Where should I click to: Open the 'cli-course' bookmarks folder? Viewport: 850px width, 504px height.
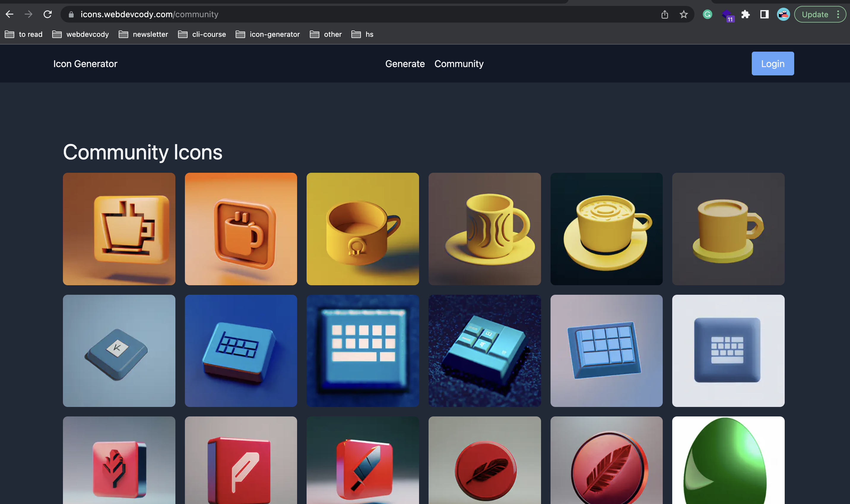tap(202, 34)
